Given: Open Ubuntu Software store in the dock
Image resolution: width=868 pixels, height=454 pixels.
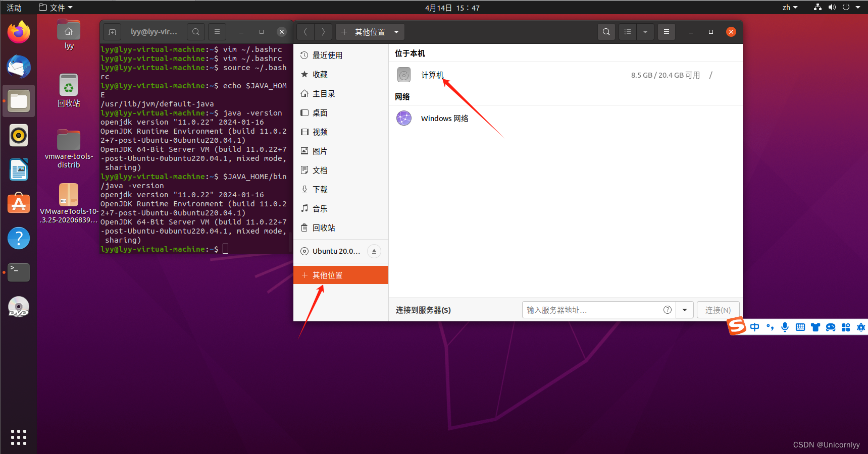Looking at the screenshot, I should (19, 204).
